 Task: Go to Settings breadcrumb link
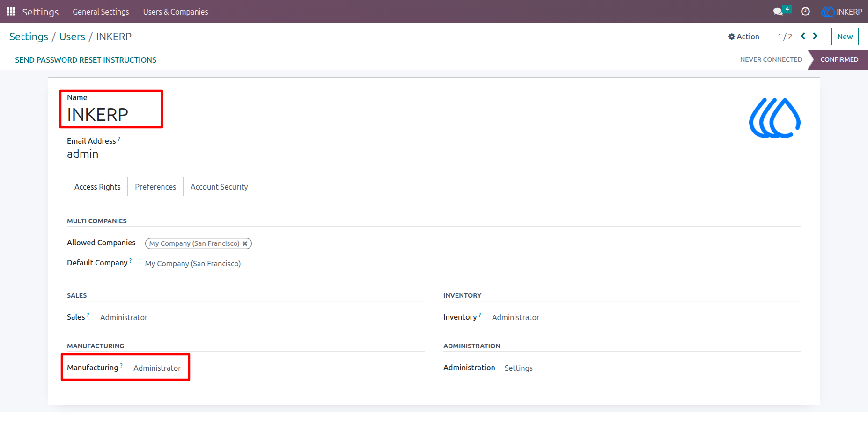[x=29, y=37]
